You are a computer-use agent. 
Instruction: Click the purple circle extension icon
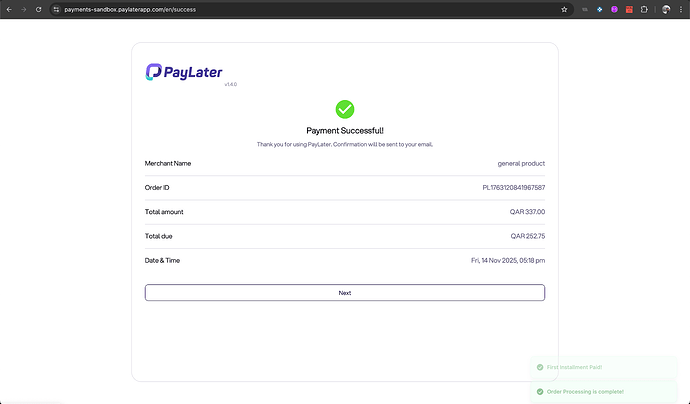click(x=614, y=8)
